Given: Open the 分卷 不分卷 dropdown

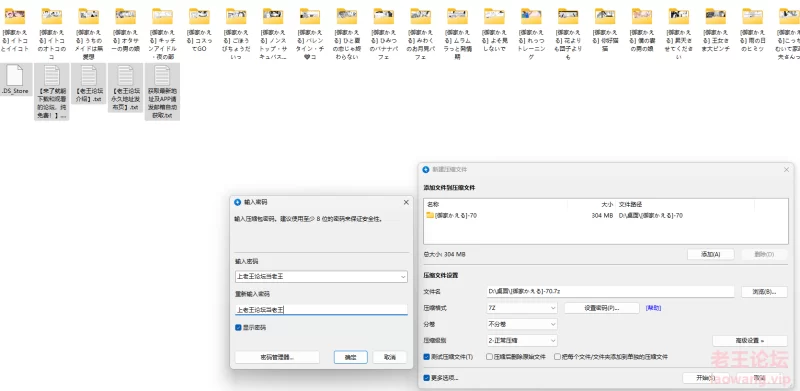Looking at the screenshot, I should (522, 324).
